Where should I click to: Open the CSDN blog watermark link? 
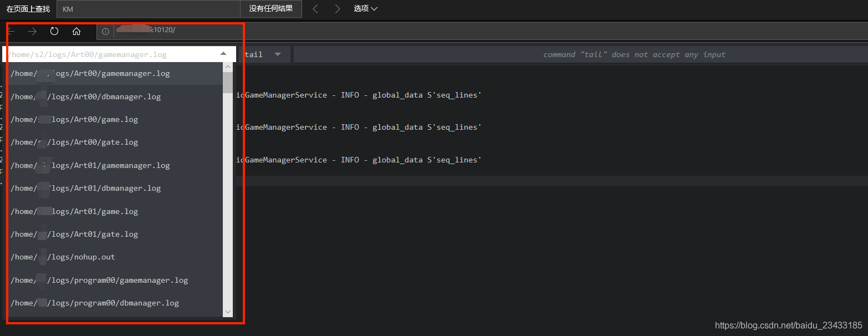(788, 325)
